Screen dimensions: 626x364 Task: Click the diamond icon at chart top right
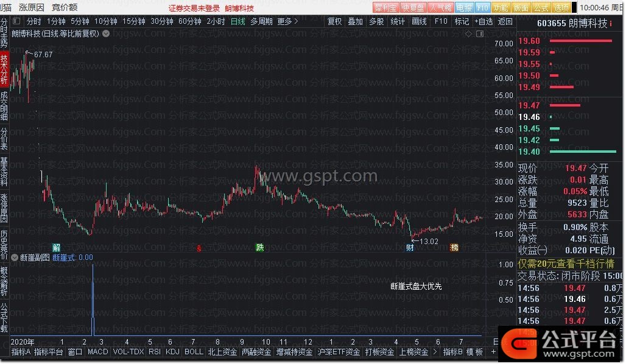(x=468, y=34)
